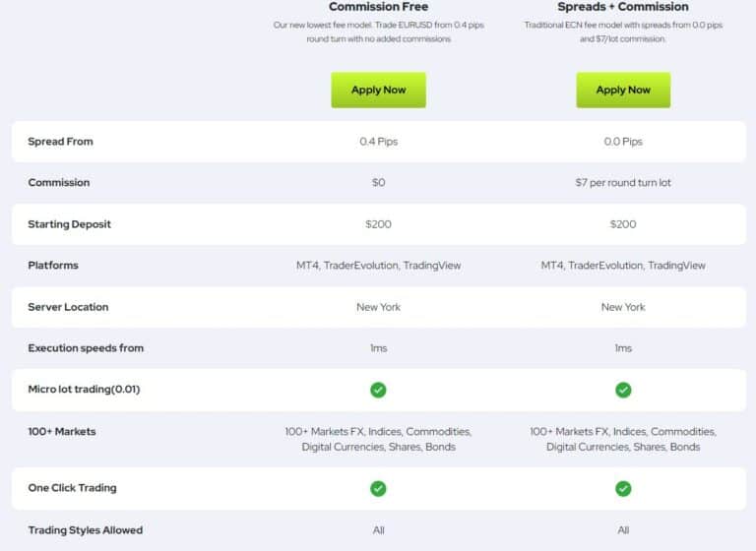Click One Click Trading checkmark for Commission Free
The height and width of the screenshot is (551, 756).
click(378, 488)
